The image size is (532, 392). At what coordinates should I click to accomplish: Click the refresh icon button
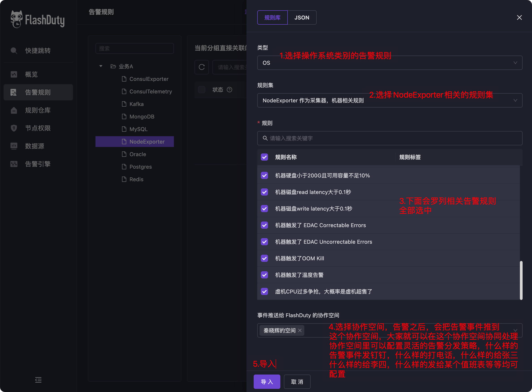coord(201,67)
